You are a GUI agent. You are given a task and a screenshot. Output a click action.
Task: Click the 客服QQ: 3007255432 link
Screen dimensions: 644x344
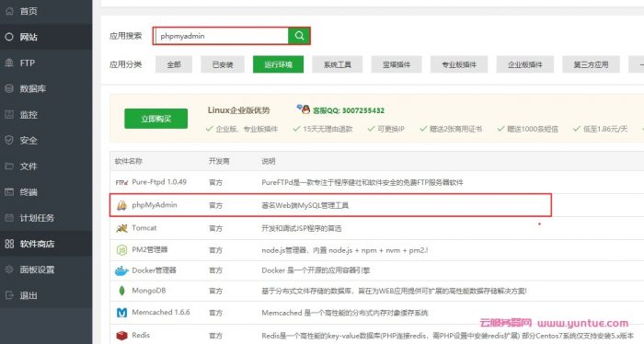pyautogui.click(x=349, y=110)
